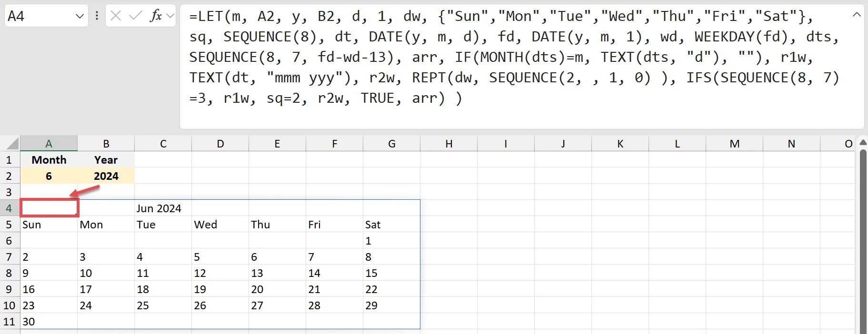868x334 pixels.
Task: Select column E header
Action: point(277,143)
